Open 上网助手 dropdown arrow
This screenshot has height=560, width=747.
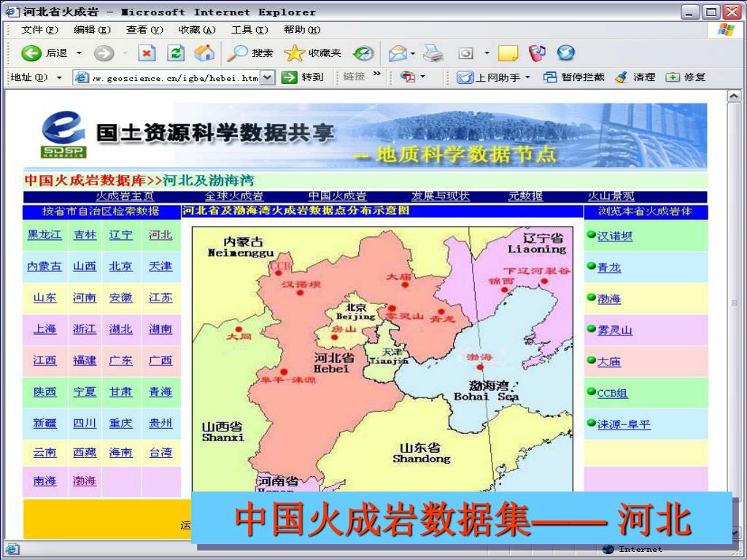(527, 77)
